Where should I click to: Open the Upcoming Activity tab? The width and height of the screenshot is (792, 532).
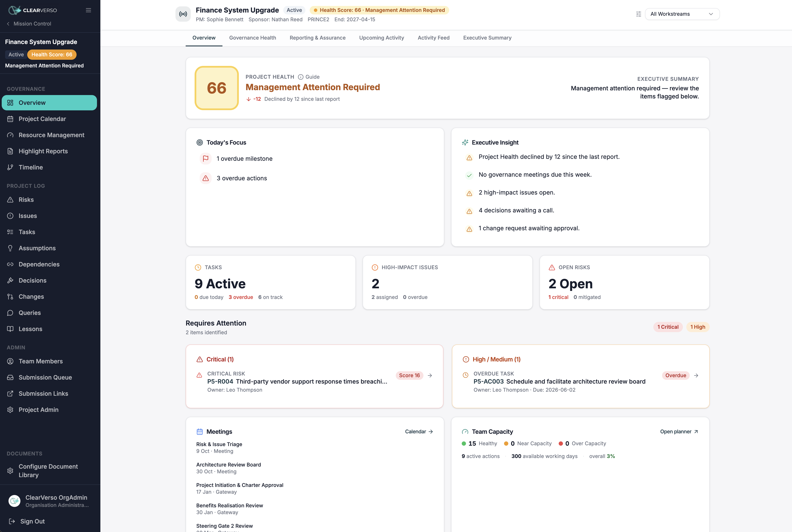(x=381, y=38)
